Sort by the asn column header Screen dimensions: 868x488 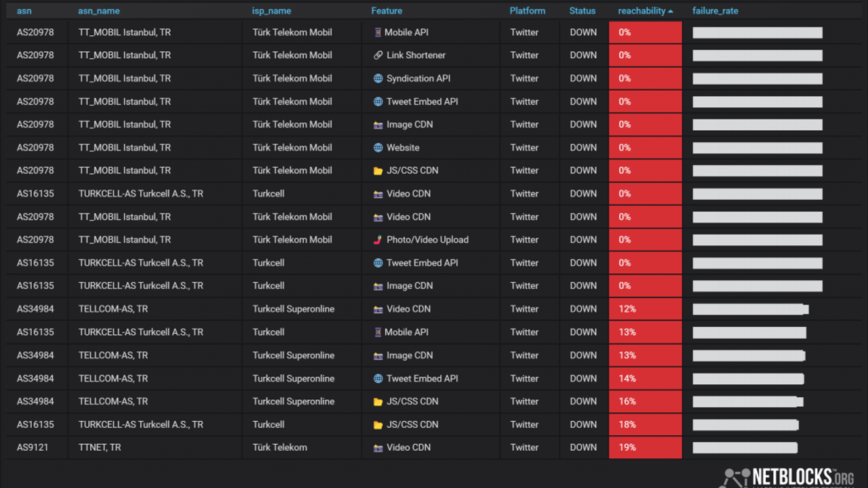[24, 11]
